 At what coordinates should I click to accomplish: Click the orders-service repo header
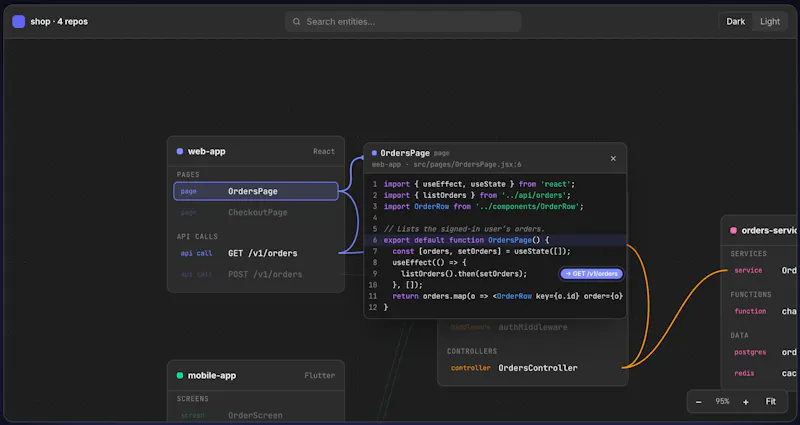coord(761,231)
